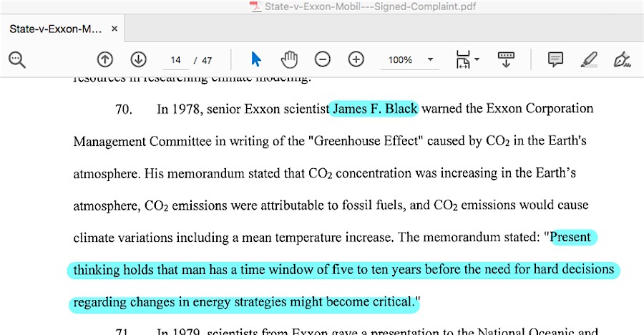Click the highlighted name James F. Black
This screenshot has width=644, height=335.
click(374, 109)
